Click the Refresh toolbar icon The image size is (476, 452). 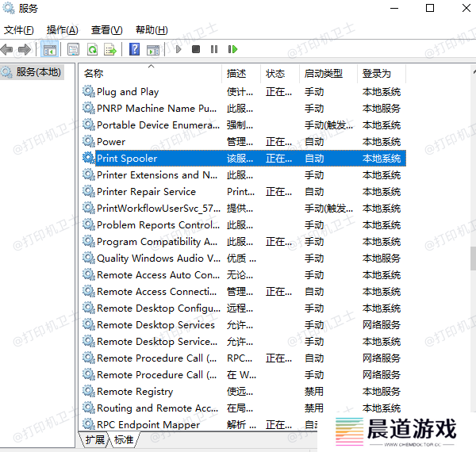coord(92,49)
